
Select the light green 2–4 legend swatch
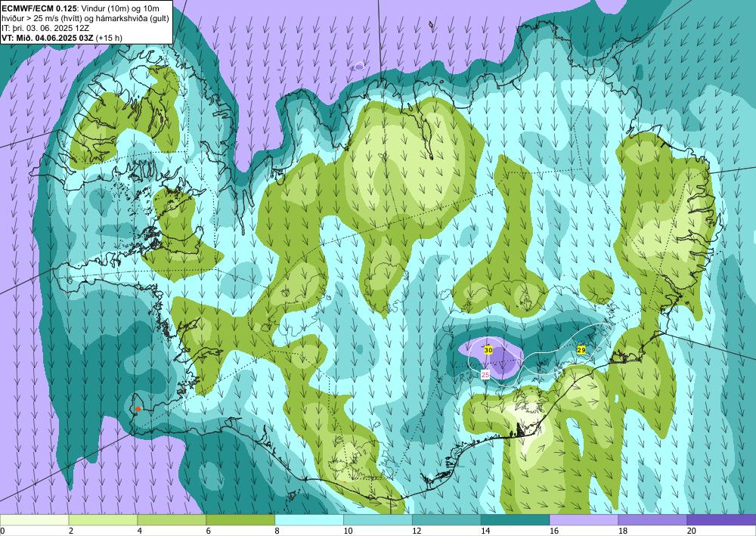103,520
